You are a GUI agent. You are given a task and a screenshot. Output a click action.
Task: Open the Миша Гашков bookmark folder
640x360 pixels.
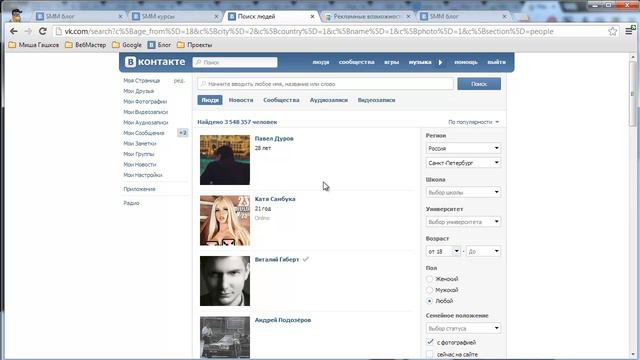pyautogui.click(x=34, y=45)
